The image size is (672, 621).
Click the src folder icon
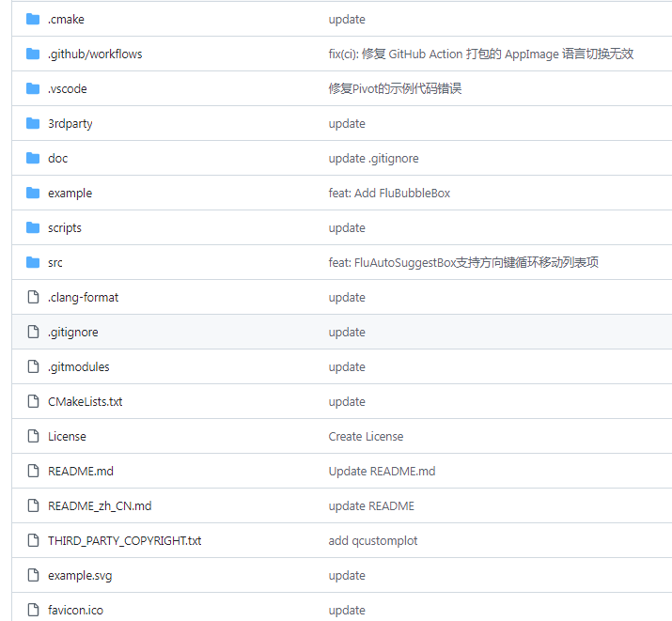(x=33, y=262)
